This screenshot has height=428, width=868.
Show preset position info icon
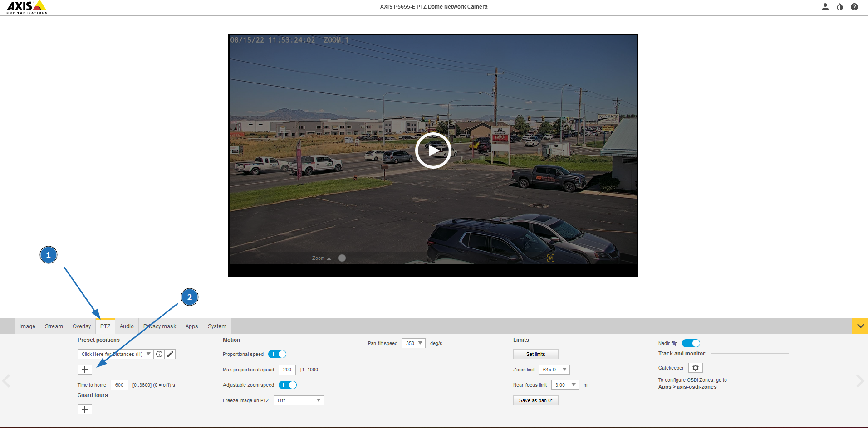click(159, 354)
